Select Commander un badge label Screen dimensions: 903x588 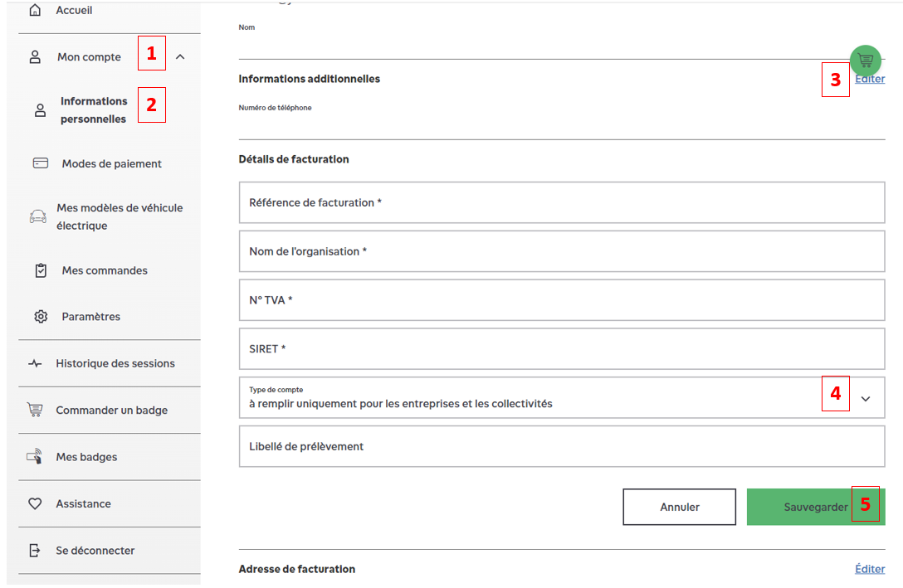(112, 411)
